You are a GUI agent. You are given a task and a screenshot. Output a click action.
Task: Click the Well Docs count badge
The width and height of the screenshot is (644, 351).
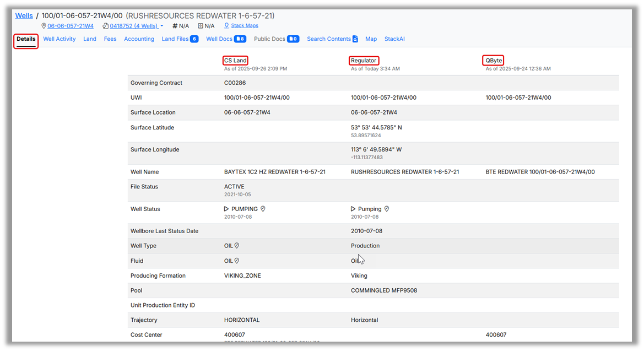tap(240, 39)
